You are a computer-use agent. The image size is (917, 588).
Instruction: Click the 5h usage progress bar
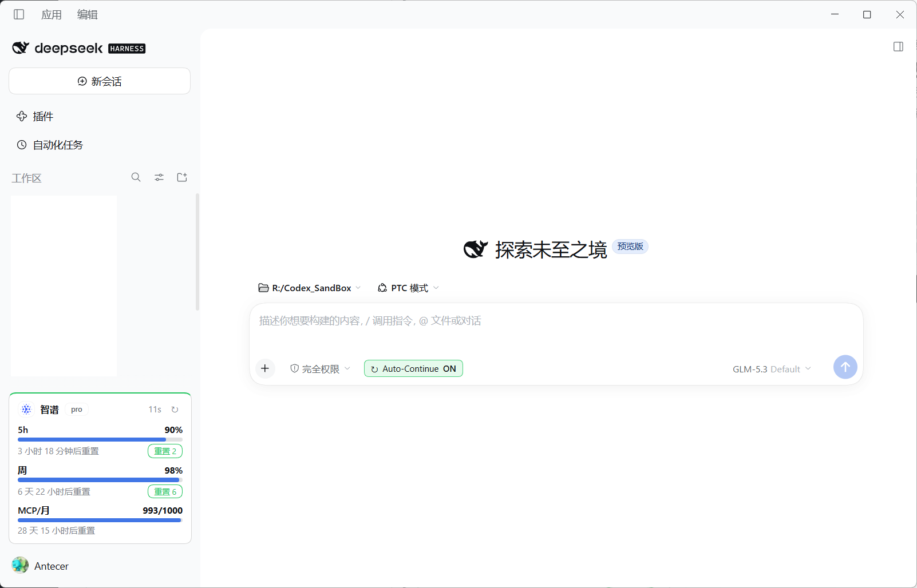(x=100, y=439)
